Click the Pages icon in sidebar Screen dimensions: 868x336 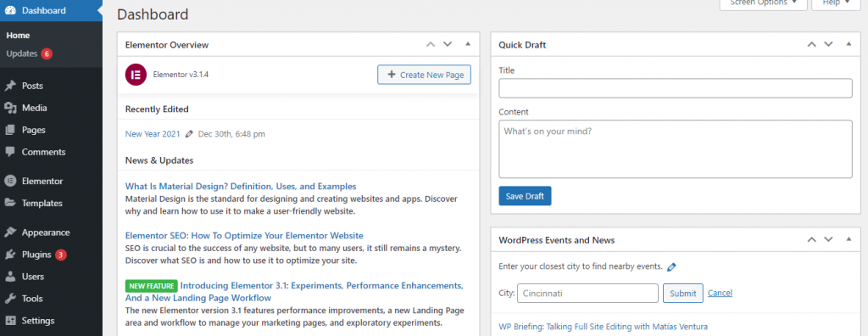tap(10, 131)
